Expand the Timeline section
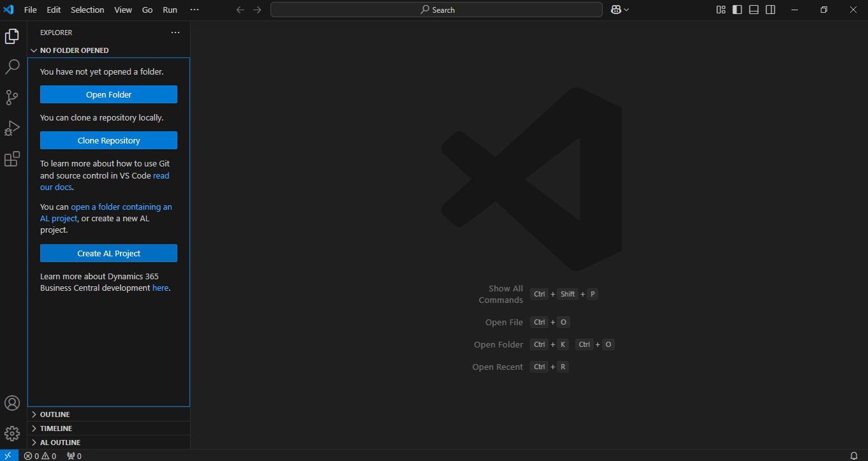 [56, 428]
